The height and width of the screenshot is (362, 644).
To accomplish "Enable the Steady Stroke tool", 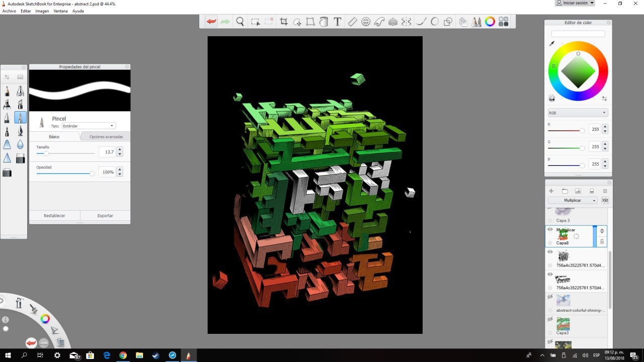I will [x=422, y=22].
